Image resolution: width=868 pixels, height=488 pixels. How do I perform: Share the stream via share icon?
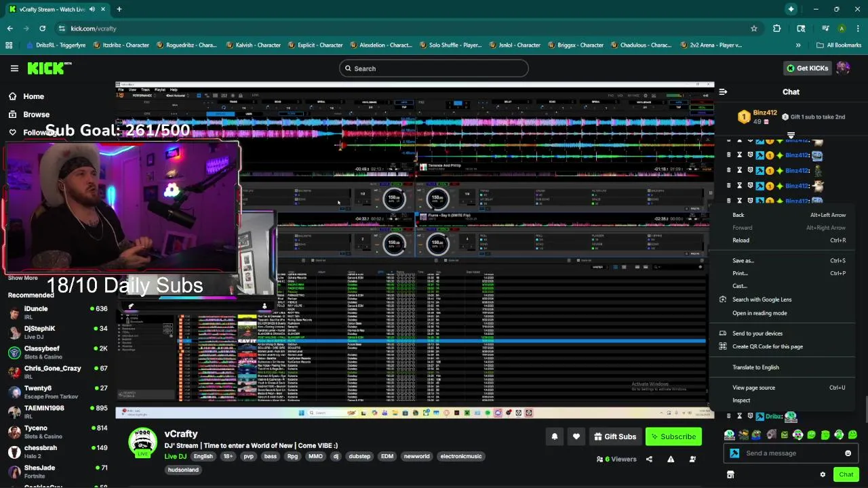pos(649,459)
